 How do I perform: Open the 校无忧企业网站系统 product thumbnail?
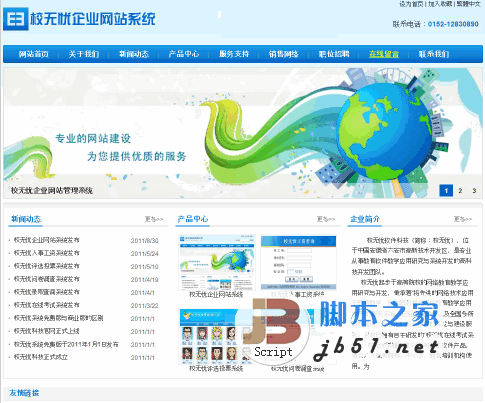pos(217,262)
